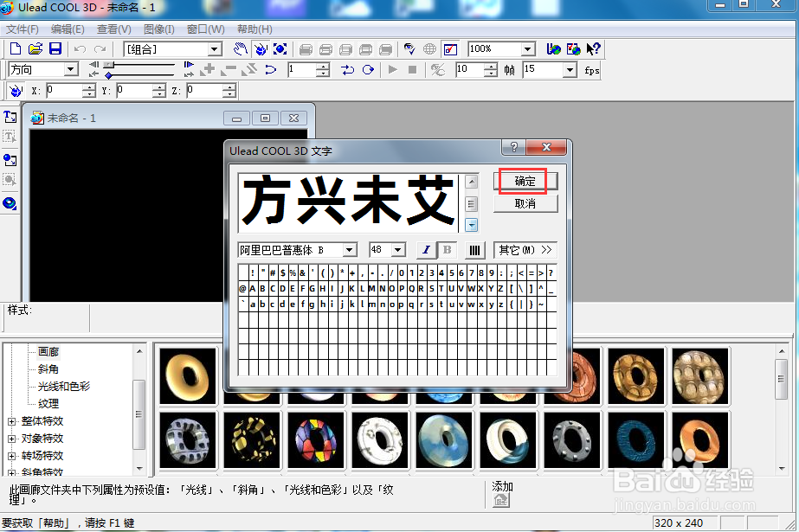Open the 100% zoom dropdown
This screenshot has width=799, height=532.
click(x=528, y=49)
